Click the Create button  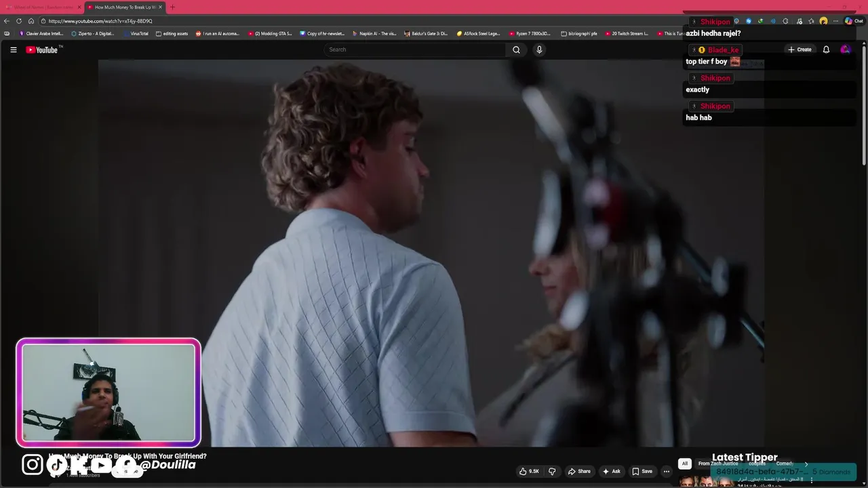coord(800,49)
